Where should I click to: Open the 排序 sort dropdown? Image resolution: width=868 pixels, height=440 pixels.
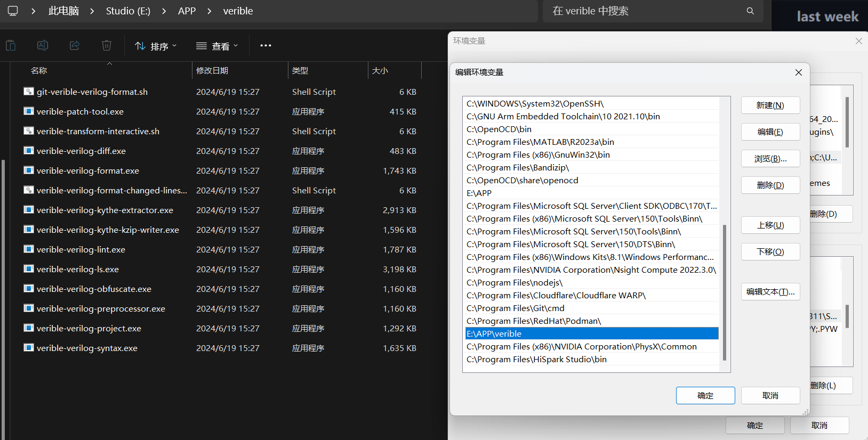(155, 46)
